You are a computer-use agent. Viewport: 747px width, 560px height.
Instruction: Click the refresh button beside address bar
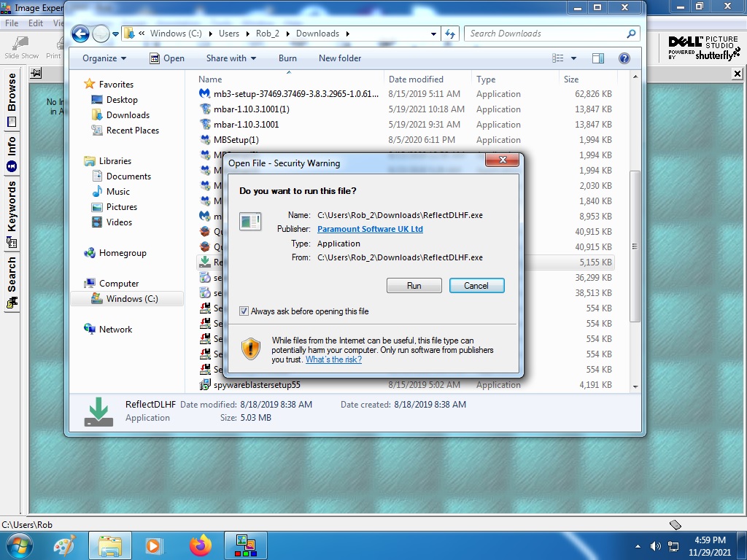449,34
